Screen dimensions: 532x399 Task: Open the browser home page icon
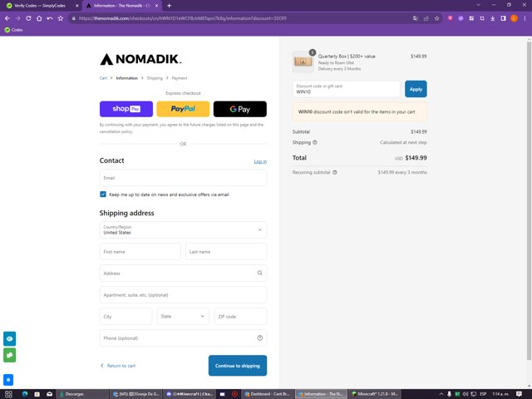click(39, 18)
